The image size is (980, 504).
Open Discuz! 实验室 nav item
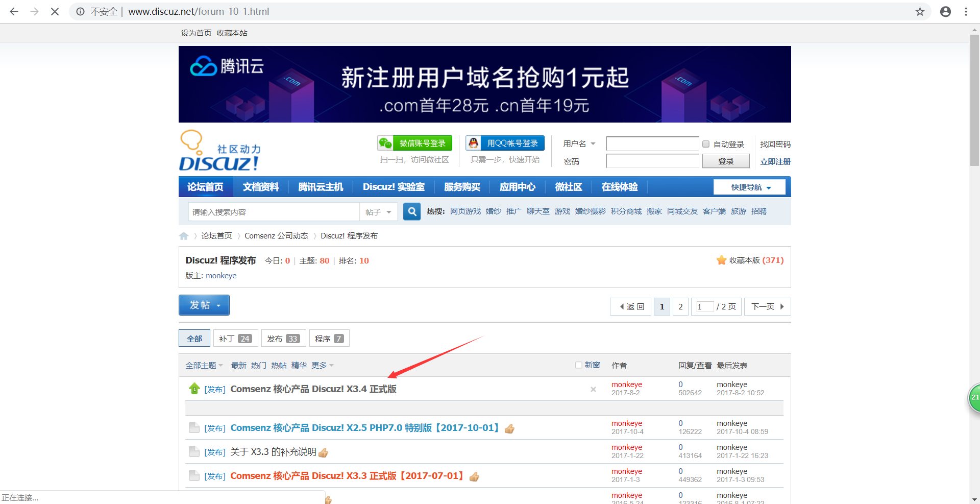pyautogui.click(x=394, y=187)
